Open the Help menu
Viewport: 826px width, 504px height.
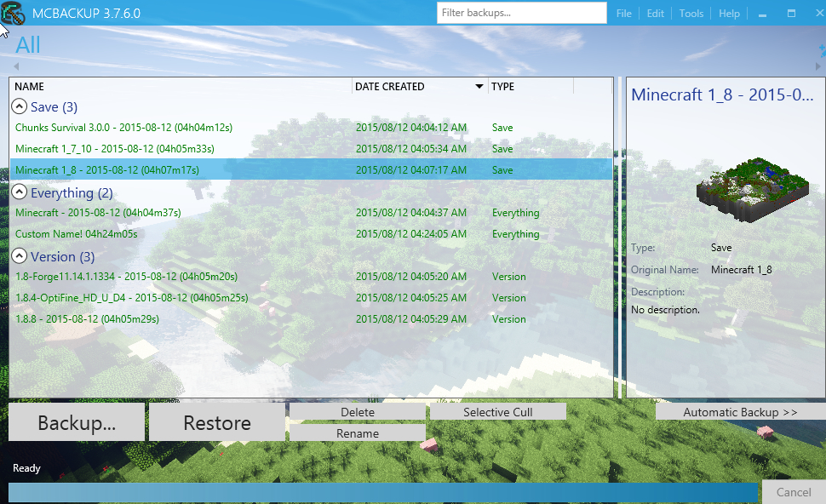[729, 13]
